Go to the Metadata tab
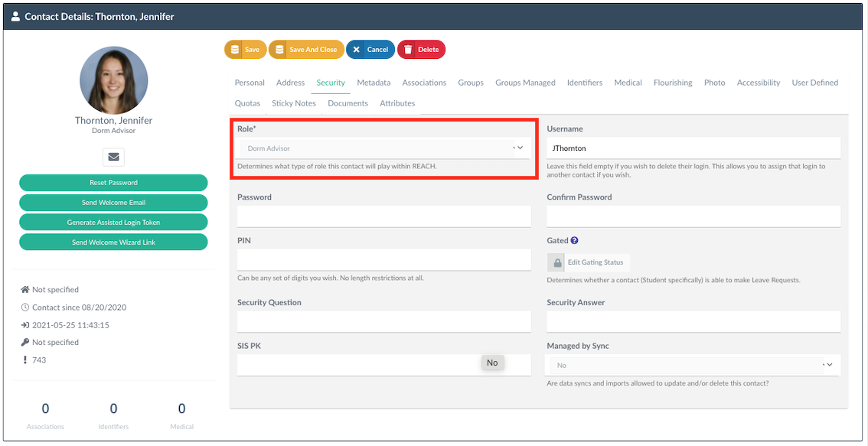Screen dimensions: 868x446 (374, 83)
